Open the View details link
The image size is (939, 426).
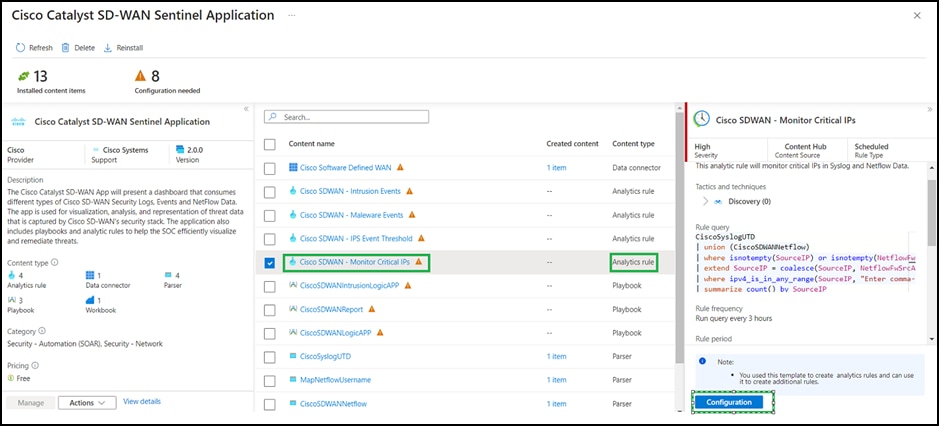click(142, 401)
